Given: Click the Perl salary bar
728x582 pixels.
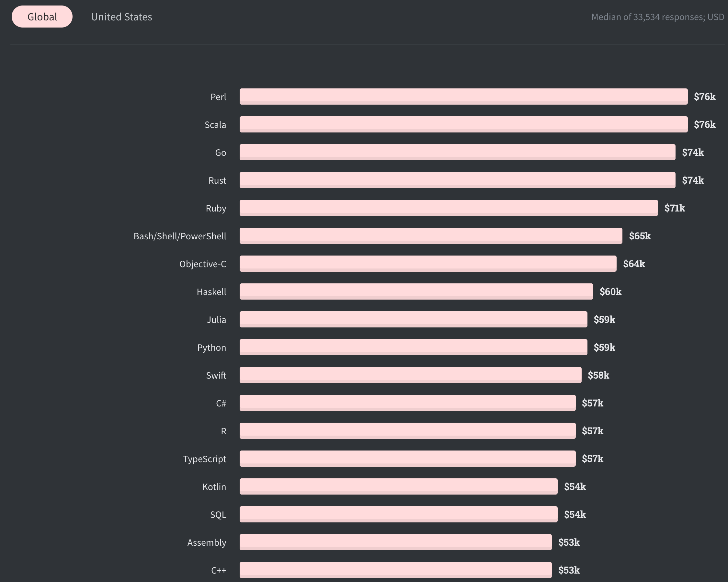Looking at the screenshot, I should [x=462, y=97].
